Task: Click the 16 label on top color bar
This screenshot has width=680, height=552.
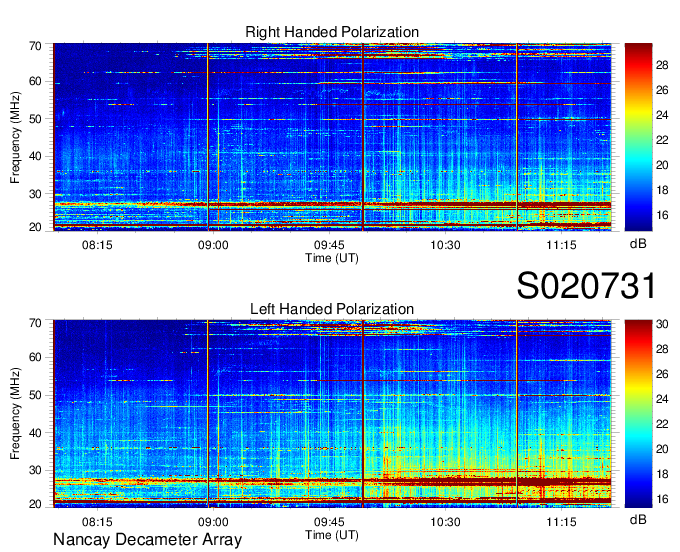Action: pyautogui.click(x=662, y=216)
